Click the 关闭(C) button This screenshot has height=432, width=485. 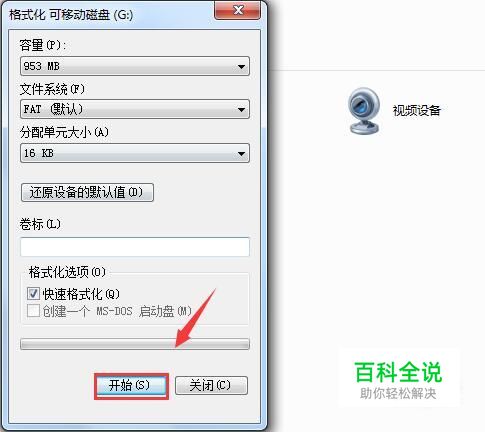[211, 386]
